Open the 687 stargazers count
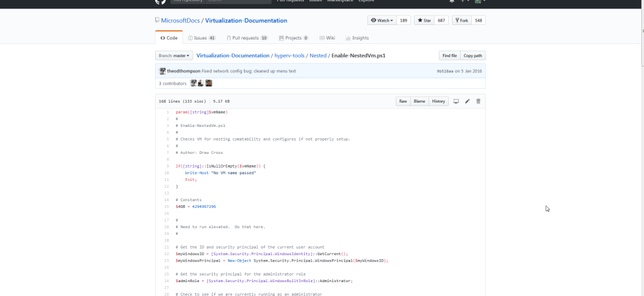 442,20
